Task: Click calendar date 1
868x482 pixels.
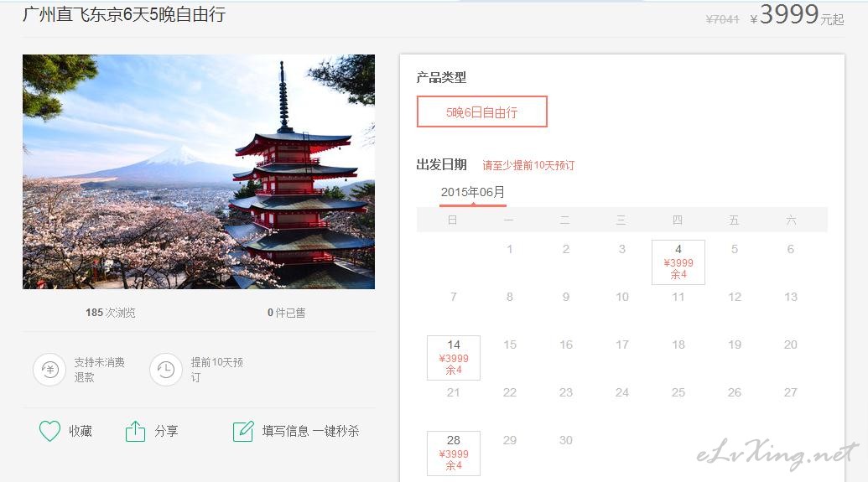Action: 510,249
